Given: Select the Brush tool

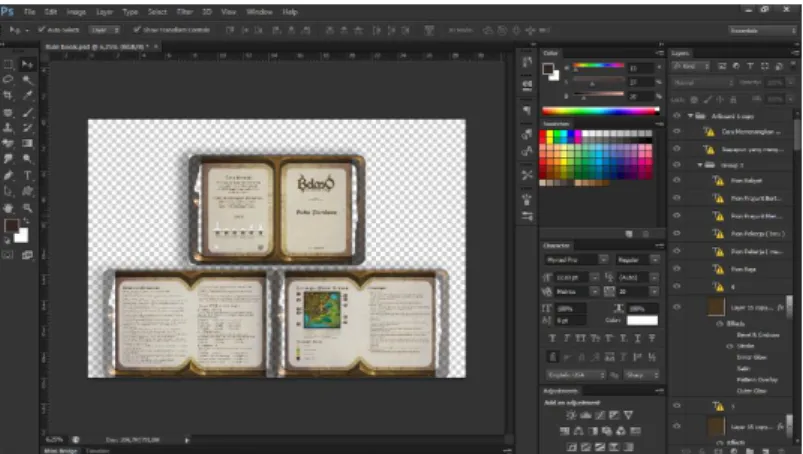Looking at the screenshot, I should (27, 112).
